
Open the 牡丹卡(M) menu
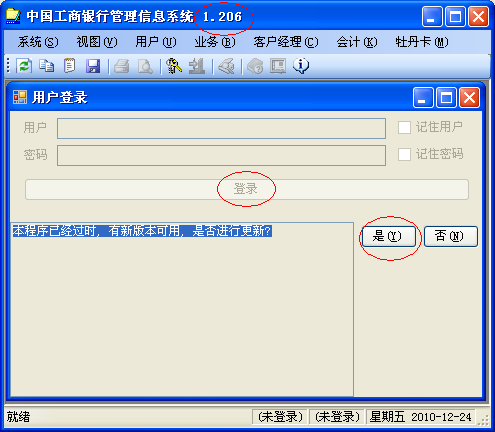click(422, 42)
